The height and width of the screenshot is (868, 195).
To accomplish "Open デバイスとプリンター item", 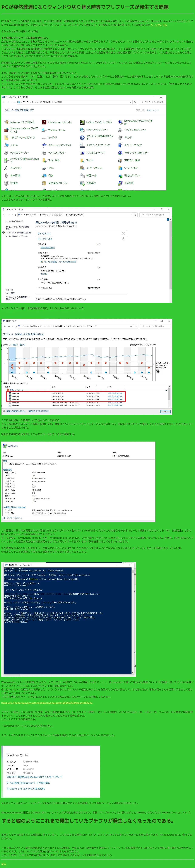I will coord(54,153).
